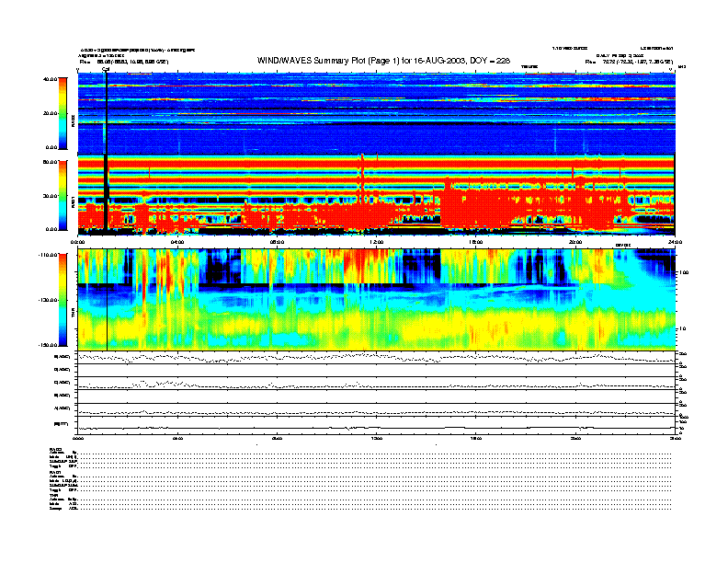This screenshot has height=563, width=728.
Task: Click the 20.00 label on RAD2 color scale
Action: (50, 113)
